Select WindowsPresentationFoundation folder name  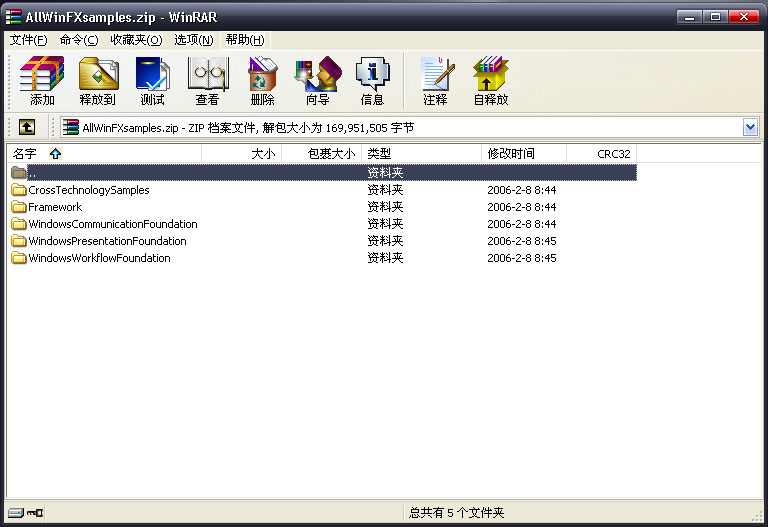click(107, 241)
